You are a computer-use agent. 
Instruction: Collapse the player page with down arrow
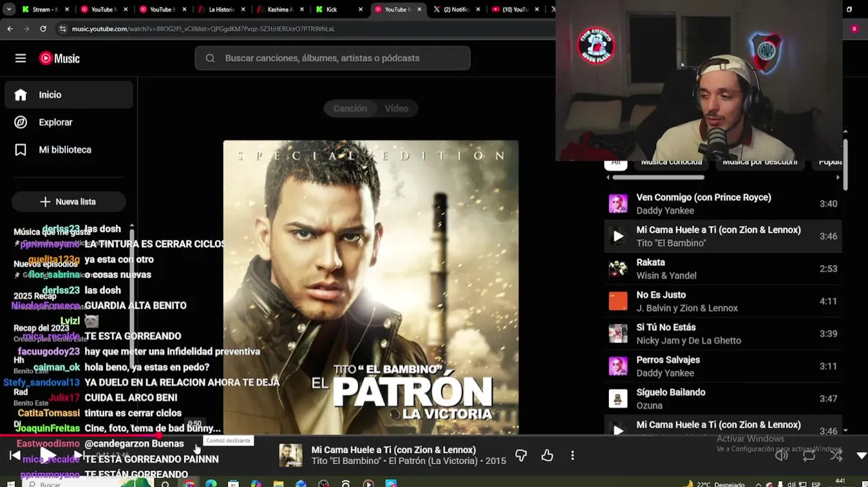point(861,456)
